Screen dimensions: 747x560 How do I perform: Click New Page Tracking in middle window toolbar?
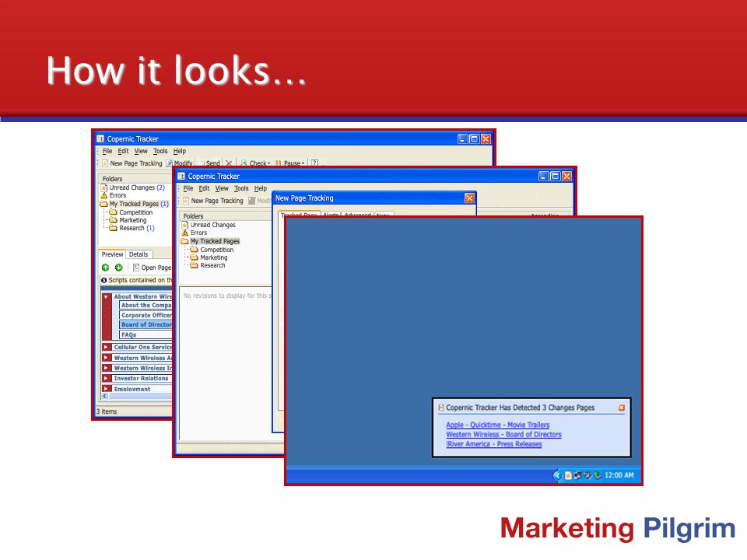213,201
